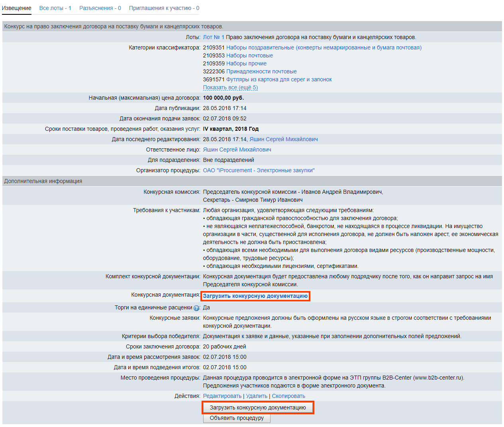The width and height of the screenshot is (504, 427).
Task: Click the bold Загрузить конкурсную документацию link
Action: [x=255, y=296]
